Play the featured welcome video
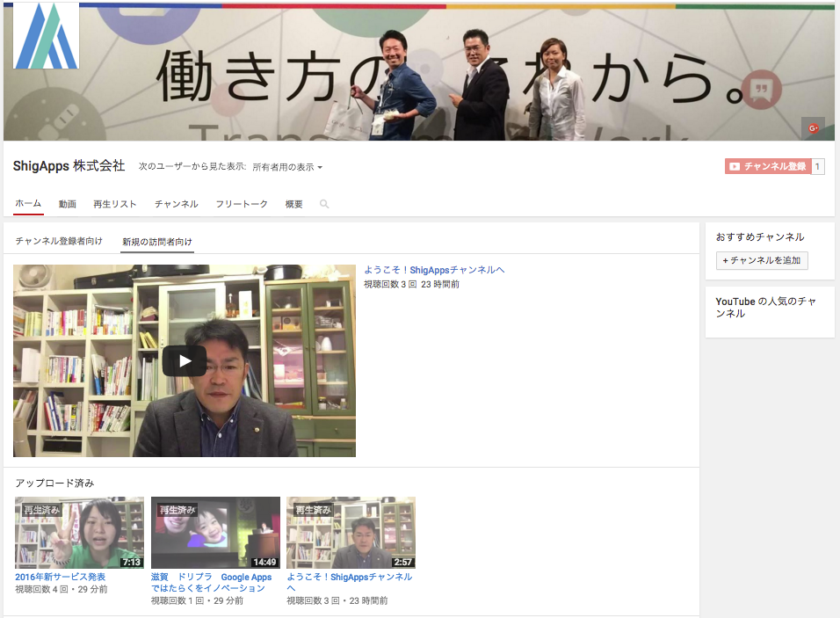 click(x=185, y=360)
